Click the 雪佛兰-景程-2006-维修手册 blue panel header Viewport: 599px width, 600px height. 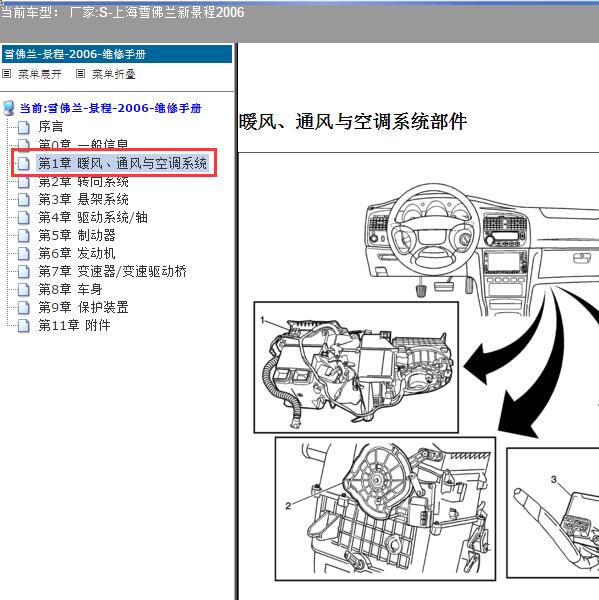click(x=117, y=54)
